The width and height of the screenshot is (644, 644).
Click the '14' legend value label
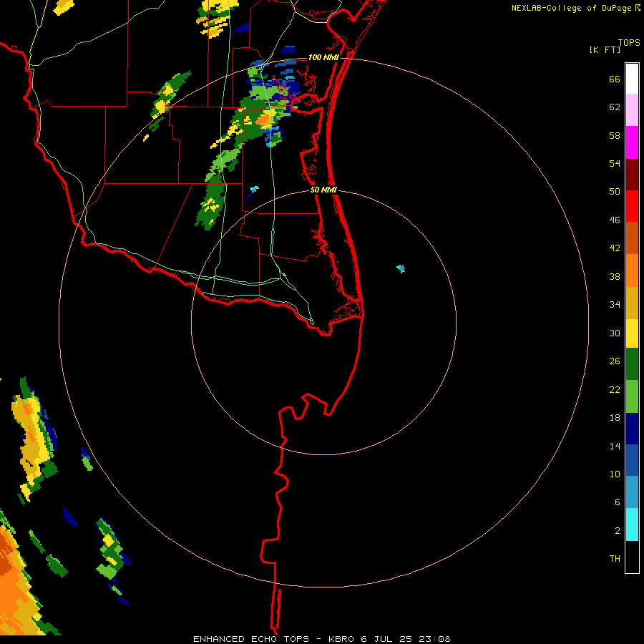coord(615,446)
